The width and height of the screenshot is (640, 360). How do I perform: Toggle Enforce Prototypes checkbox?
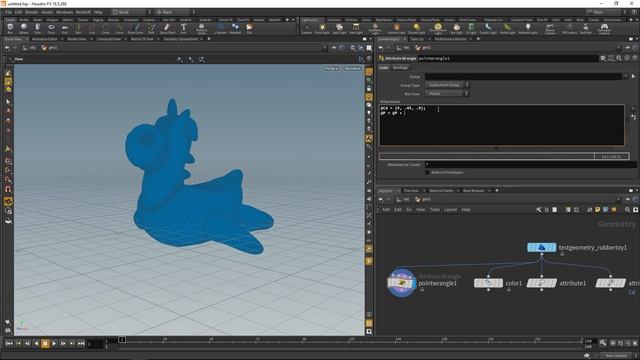(427, 172)
